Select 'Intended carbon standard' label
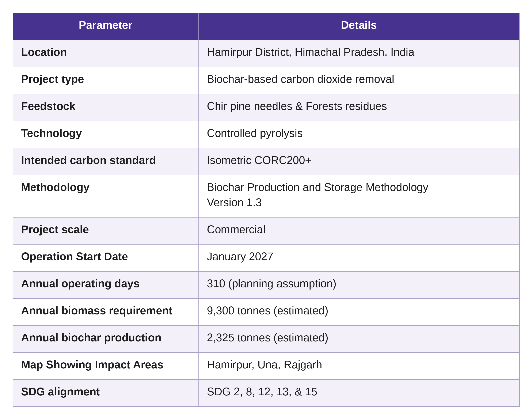The image size is (532, 419). [88, 161]
